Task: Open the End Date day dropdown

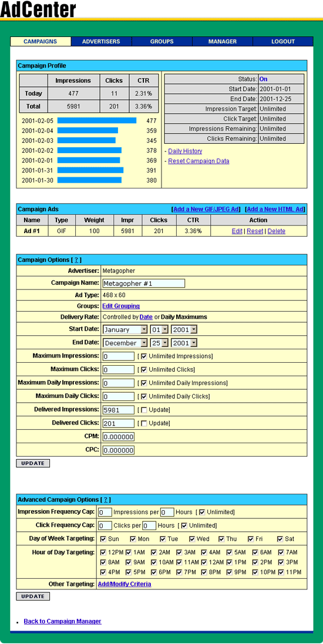Action: tap(159, 342)
